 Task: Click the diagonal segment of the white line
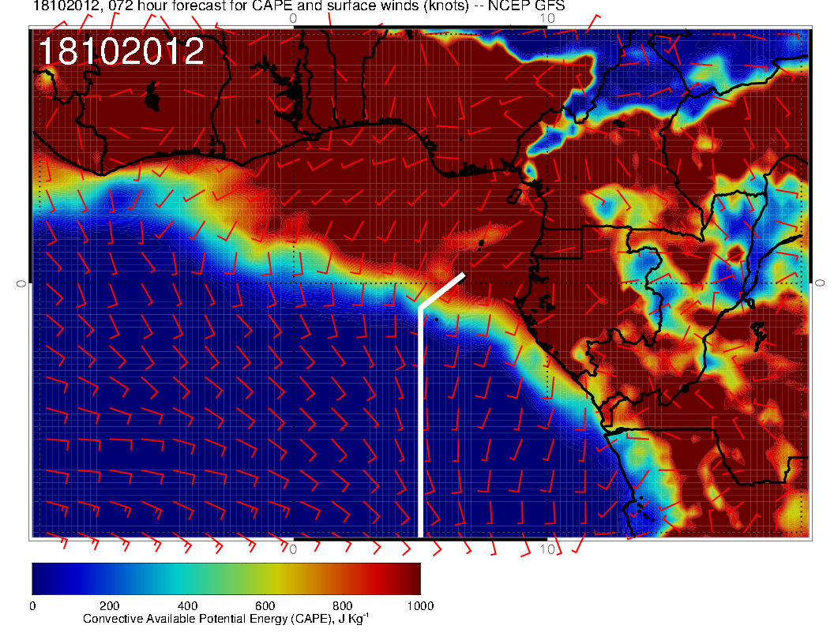[x=442, y=290]
